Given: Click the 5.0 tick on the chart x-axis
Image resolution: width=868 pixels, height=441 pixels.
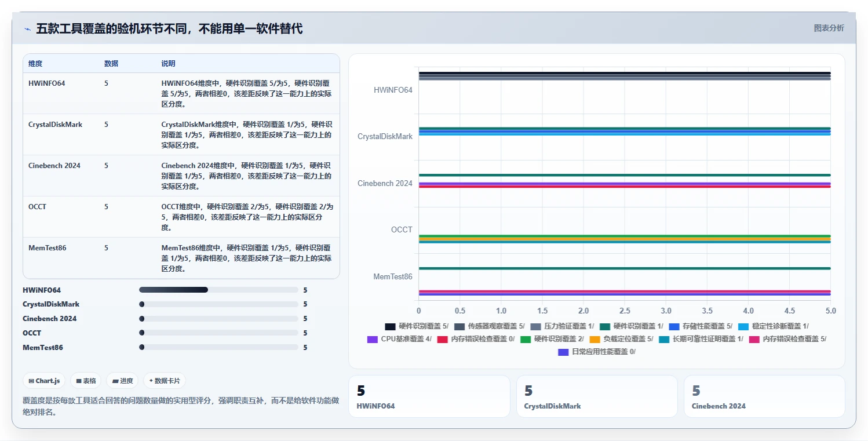Looking at the screenshot, I should pyautogui.click(x=830, y=311).
